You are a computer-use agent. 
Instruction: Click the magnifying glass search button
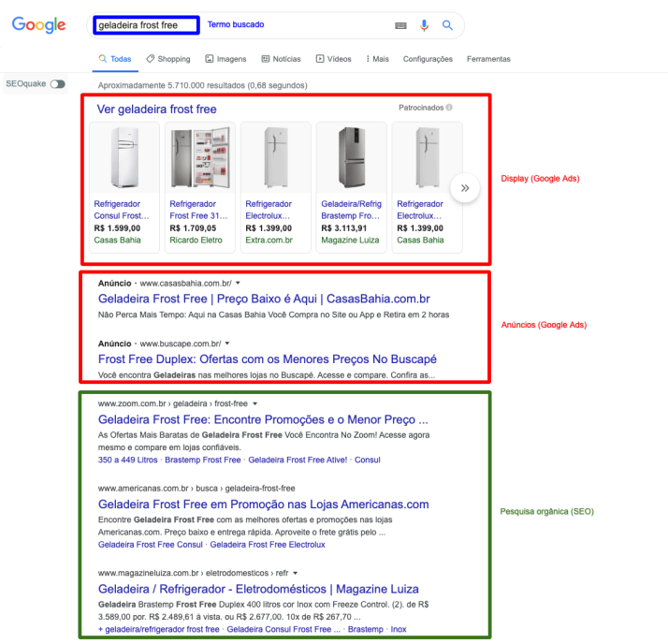click(x=447, y=25)
